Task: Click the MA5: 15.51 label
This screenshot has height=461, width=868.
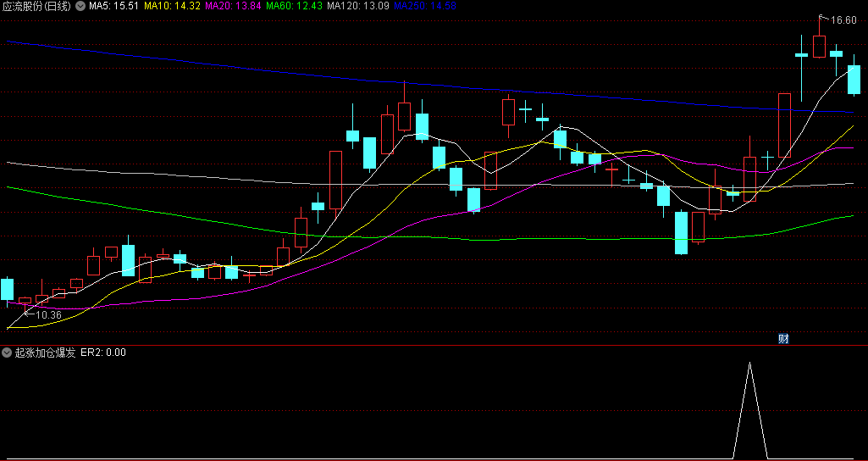Action: point(114,6)
